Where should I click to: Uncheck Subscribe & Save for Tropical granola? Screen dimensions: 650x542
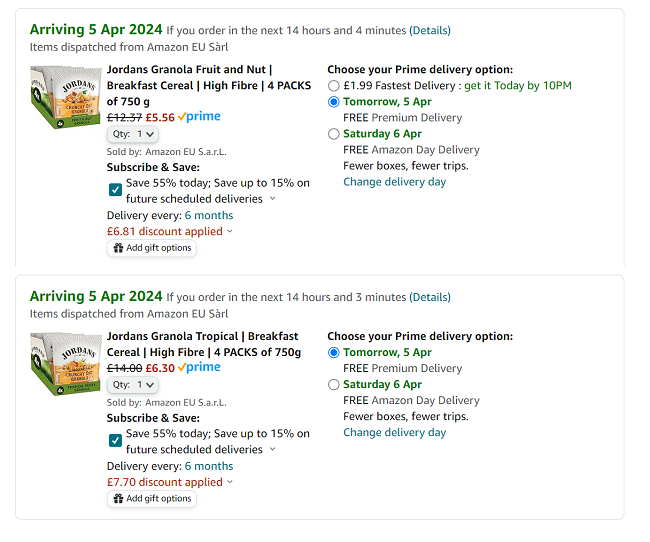(x=116, y=441)
